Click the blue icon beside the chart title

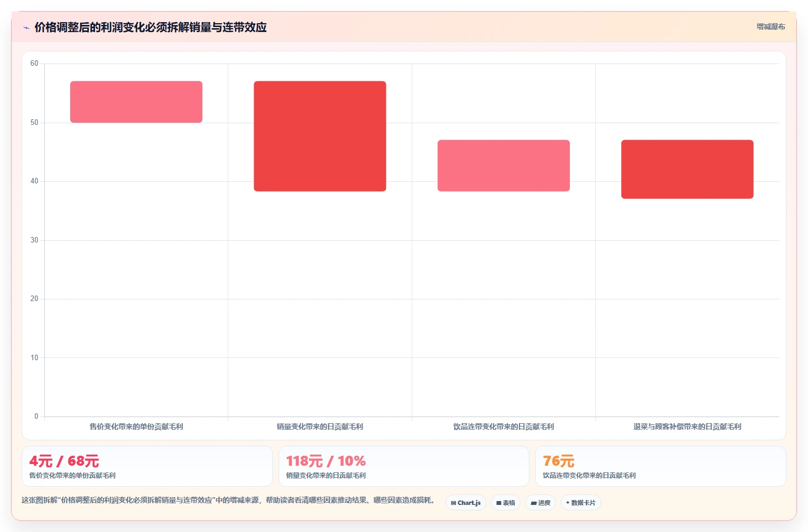click(26, 28)
